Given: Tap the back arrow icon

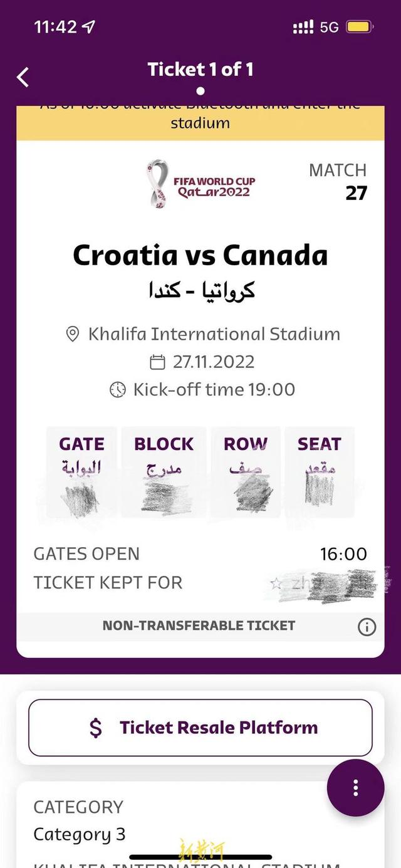Looking at the screenshot, I should (23, 77).
